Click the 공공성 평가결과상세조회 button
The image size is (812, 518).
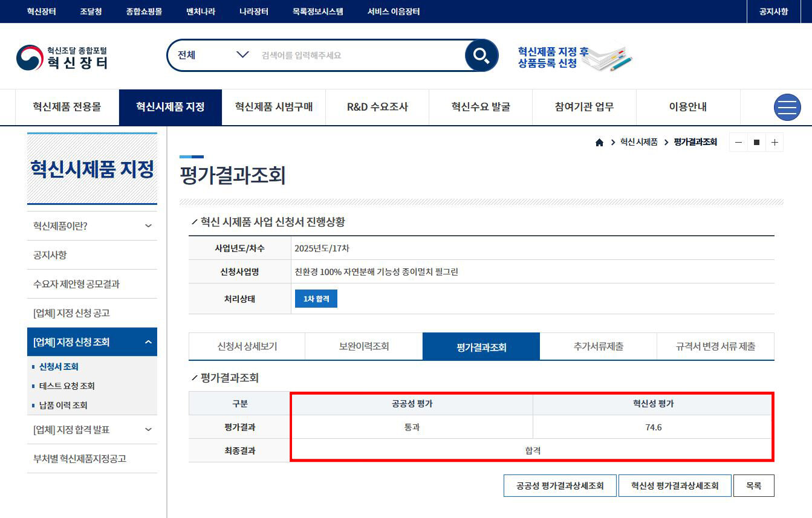click(x=560, y=485)
